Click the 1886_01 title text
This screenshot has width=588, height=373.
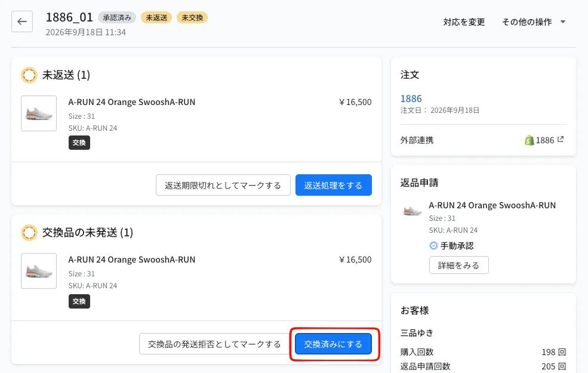click(69, 17)
